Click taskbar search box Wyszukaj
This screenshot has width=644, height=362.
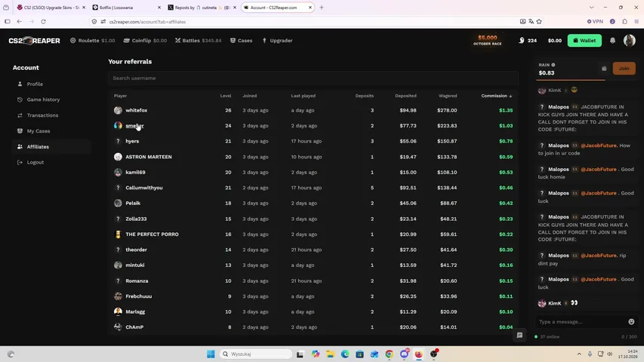[x=255, y=354]
